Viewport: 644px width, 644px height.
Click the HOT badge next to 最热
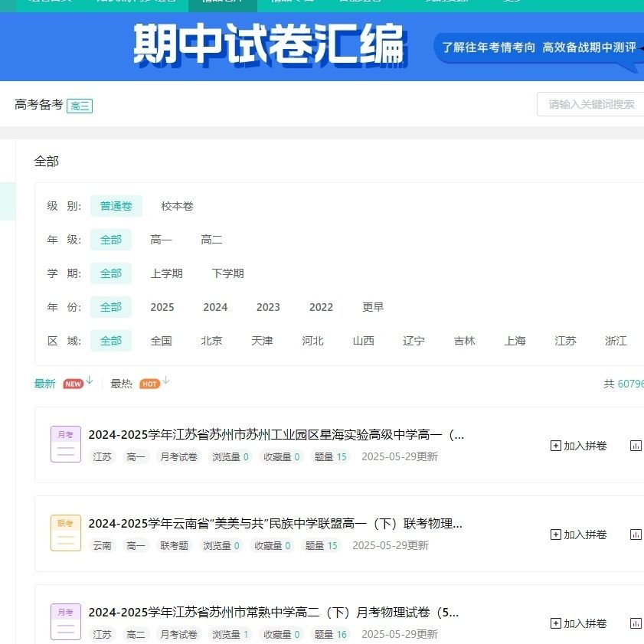click(x=149, y=384)
